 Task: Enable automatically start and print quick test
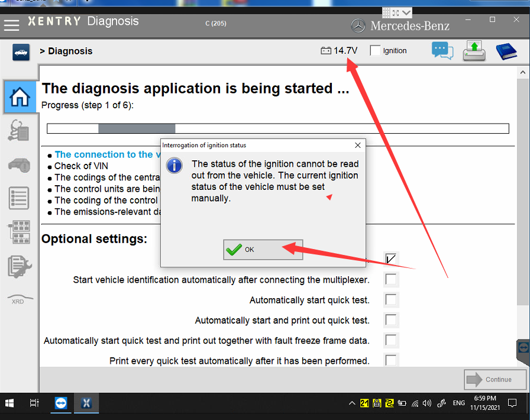[x=391, y=320]
